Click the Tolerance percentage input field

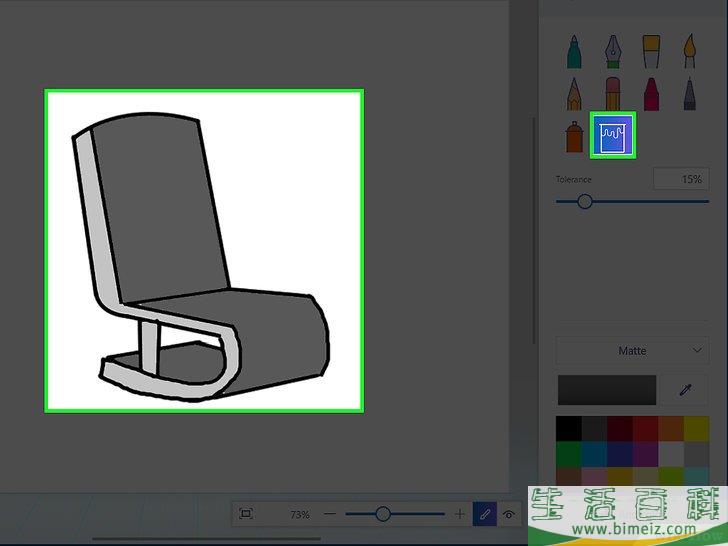681,179
